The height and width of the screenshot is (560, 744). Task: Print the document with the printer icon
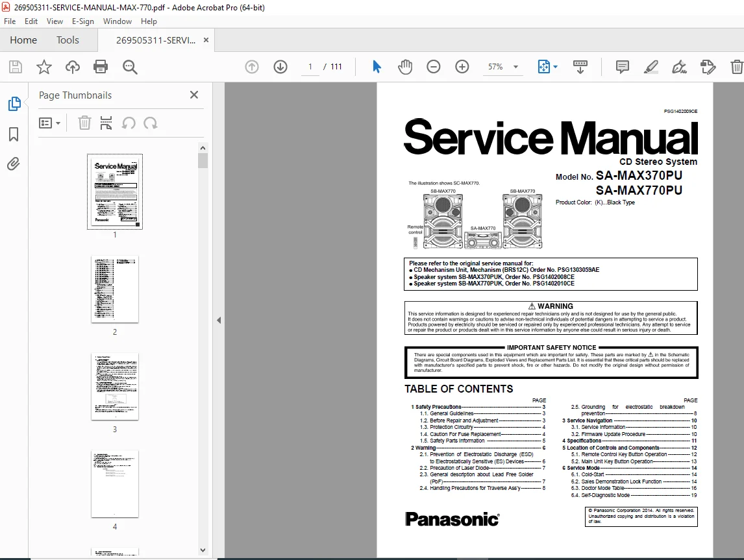[101, 67]
